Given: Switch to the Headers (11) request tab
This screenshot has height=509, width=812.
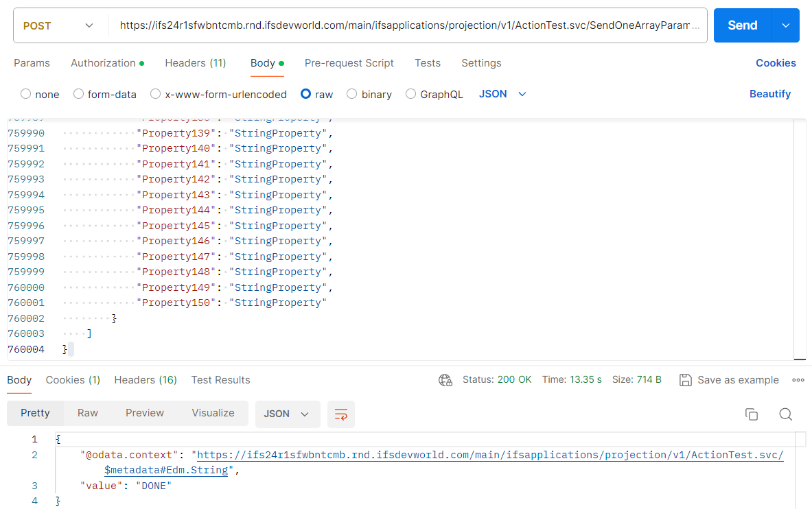Looking at the screenshot, I should 195,63.
